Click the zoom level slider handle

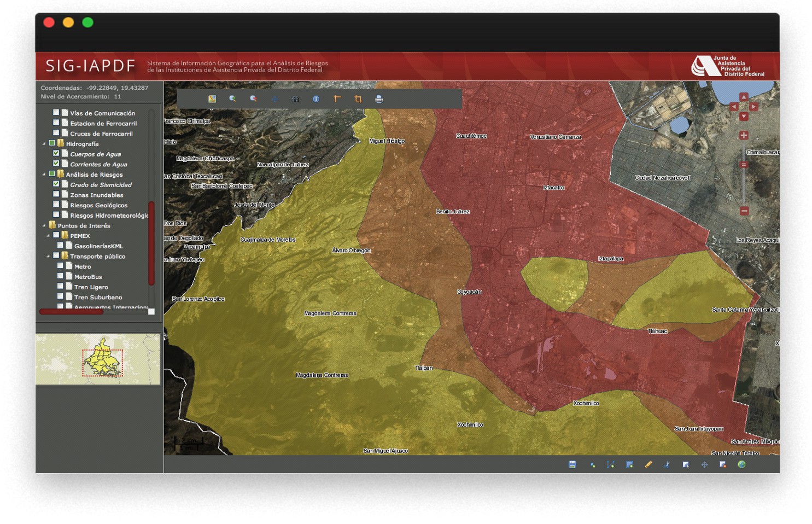click(x=744, y=165)
